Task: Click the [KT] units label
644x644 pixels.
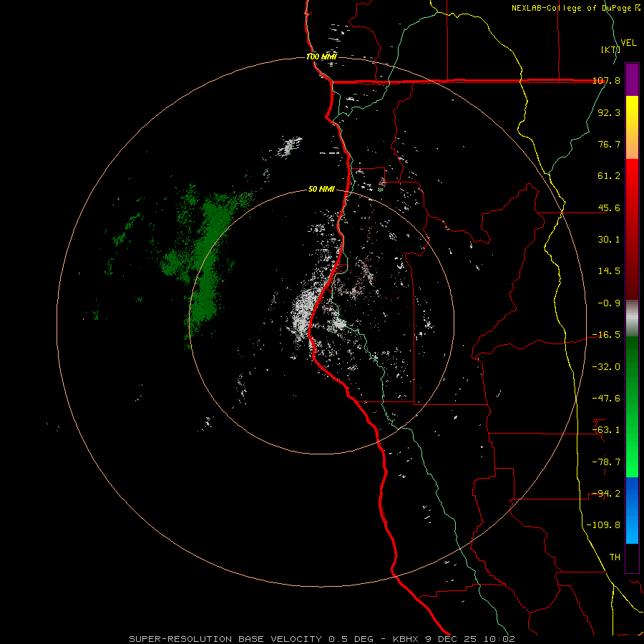Action: click(610, 49)
